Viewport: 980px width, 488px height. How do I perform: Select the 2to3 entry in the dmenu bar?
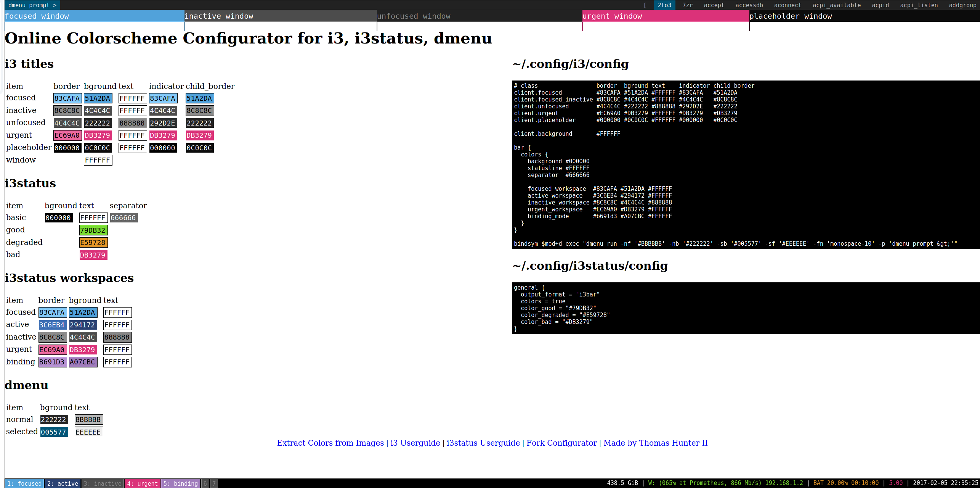pyautogui.click(x=664, y=5)
